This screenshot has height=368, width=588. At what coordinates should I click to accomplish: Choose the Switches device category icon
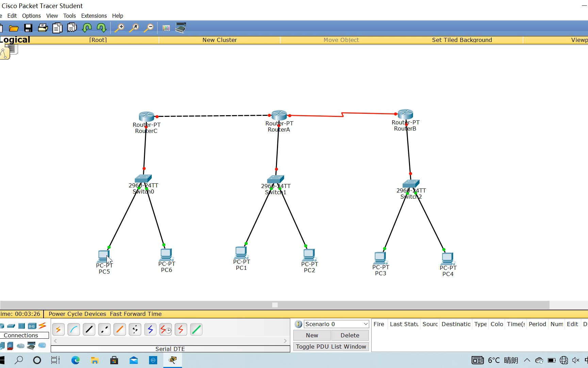point(11,326)
